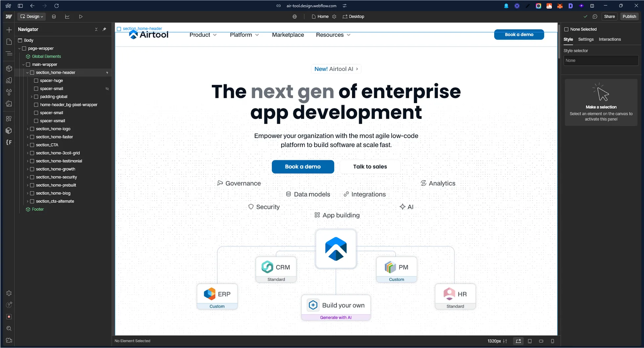Open the Webflow logo menu
Image resolution: width=644 pixels, height=348 pixels.
pyautogui.click(x=9, y=16)
